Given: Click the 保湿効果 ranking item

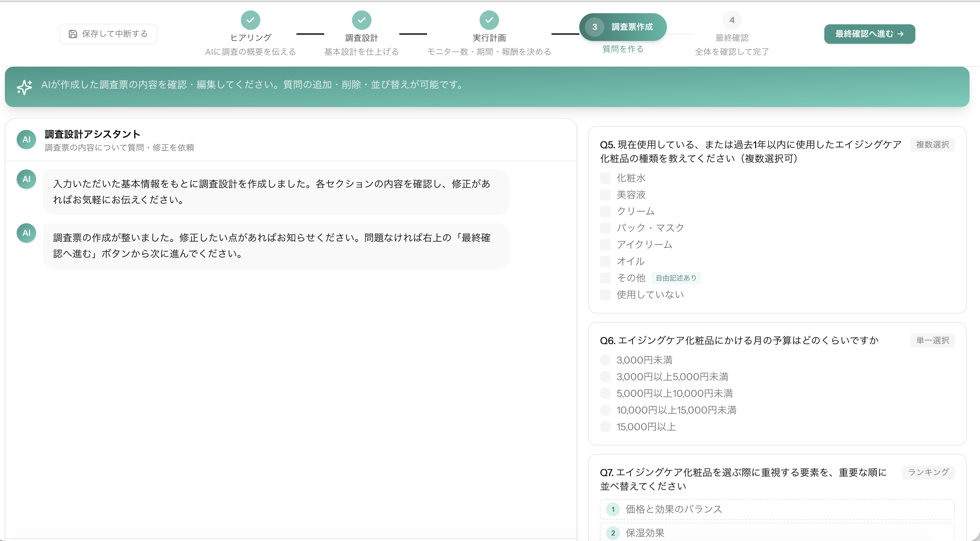Looking at the screenshot, I should tap(777, 532).
